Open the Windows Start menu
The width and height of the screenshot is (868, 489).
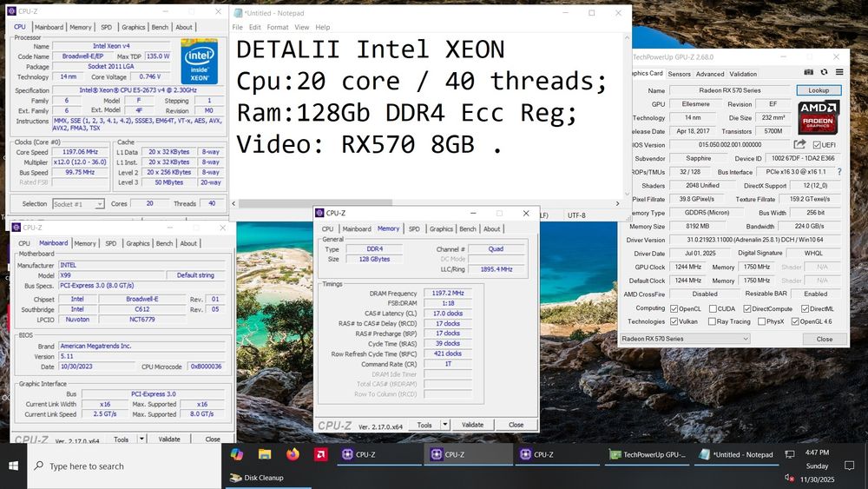(x=13, y=466)
